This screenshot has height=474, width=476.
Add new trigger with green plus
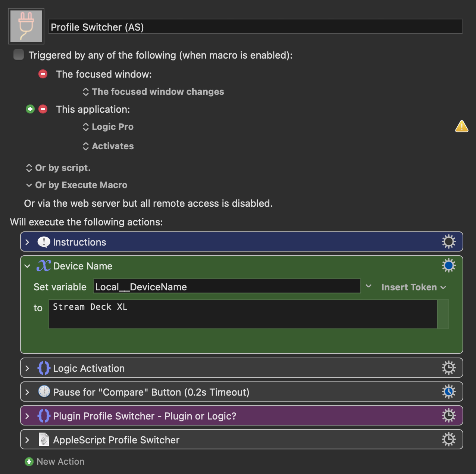click(x=30, y=109)
